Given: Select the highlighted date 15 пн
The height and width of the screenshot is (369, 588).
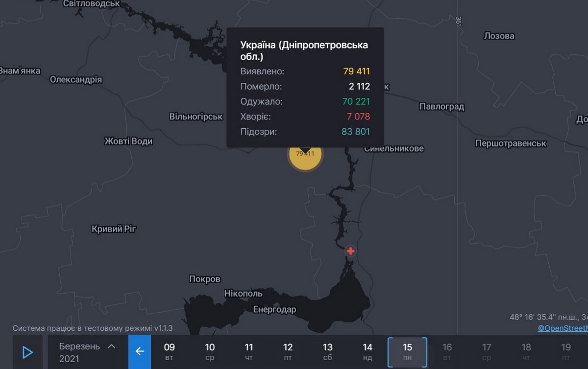Looking at the screenshot, I should [407, 352].
